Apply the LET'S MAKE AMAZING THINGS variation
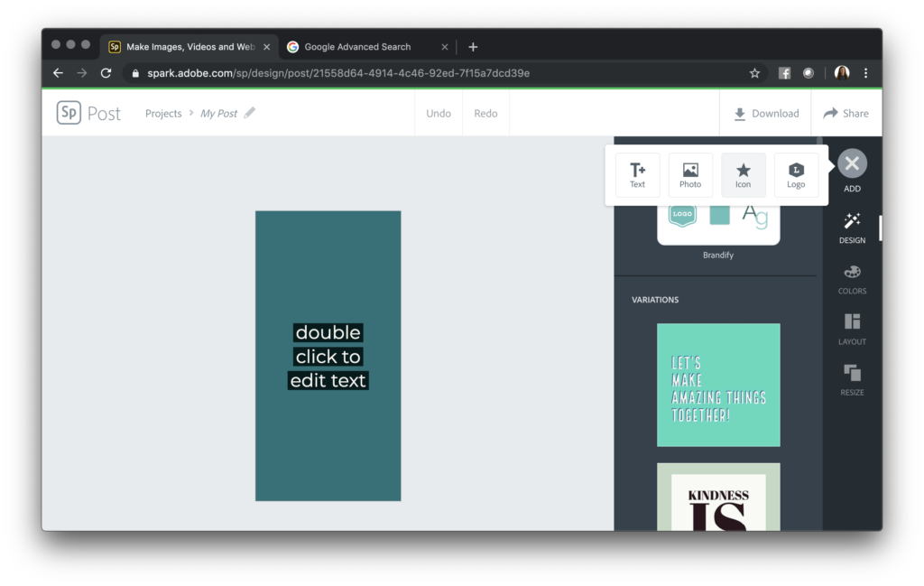 click(x=718, y=386)
